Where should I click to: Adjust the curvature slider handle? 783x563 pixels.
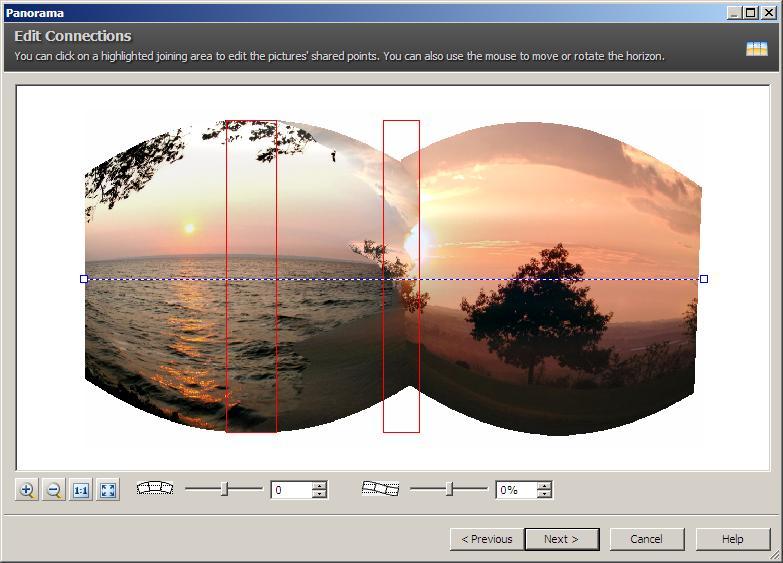[225, 489]
